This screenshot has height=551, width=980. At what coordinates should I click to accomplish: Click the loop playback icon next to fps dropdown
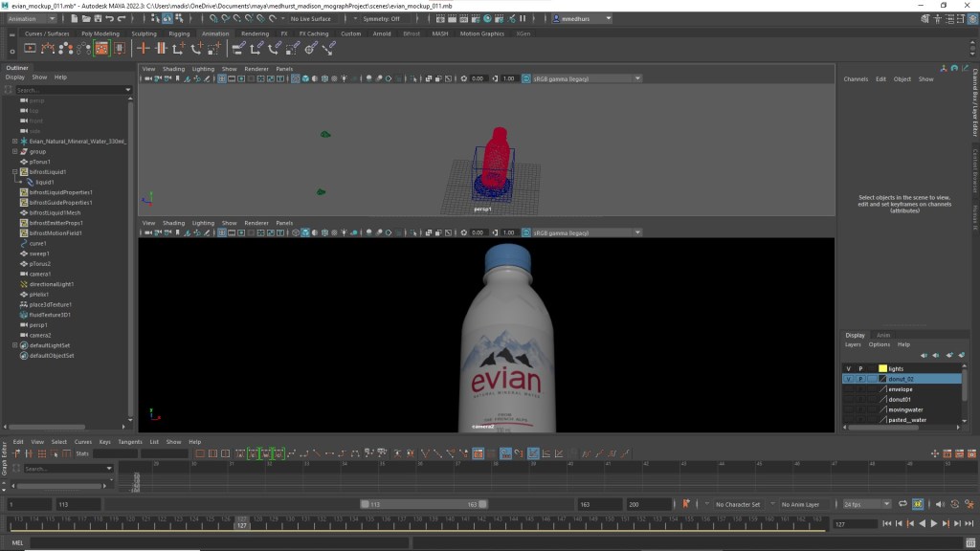[x=902, y=504]
